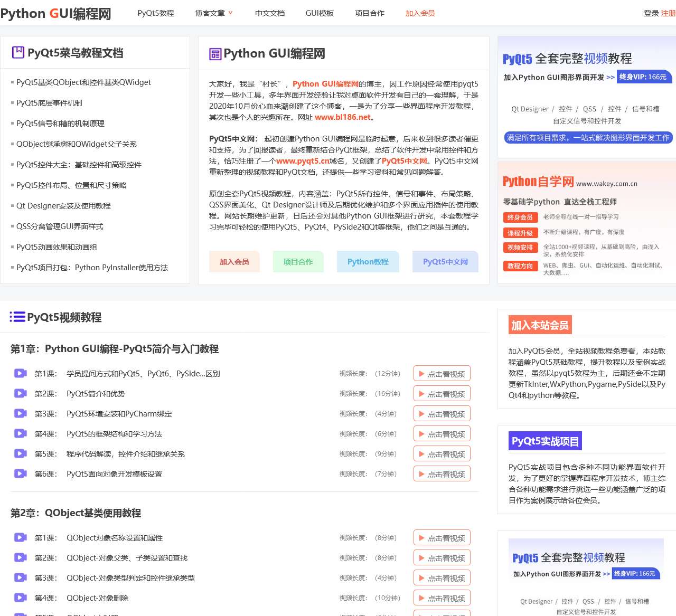Click the icon next to Python GUI编程网 heading
676x616 pixels.
[x=215, y=54]
